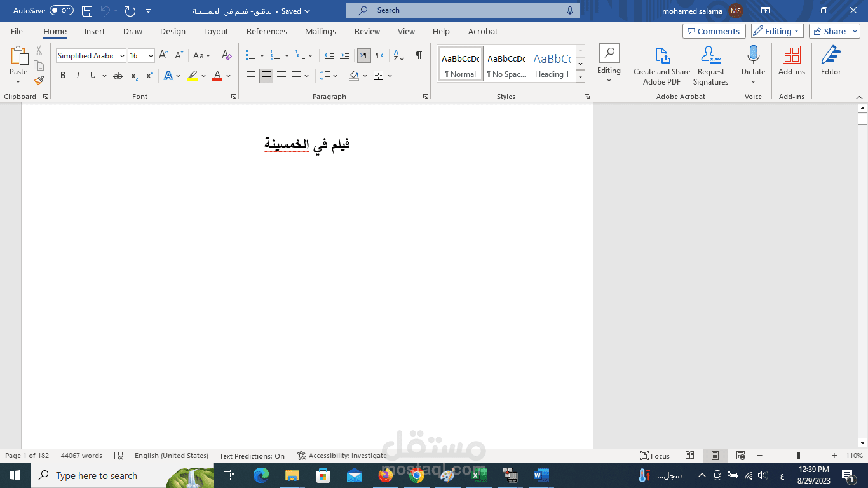This screenshot has width=868, height=488.
Task: Launch the Editor proofing tool
Action: (x=831, y=61)
